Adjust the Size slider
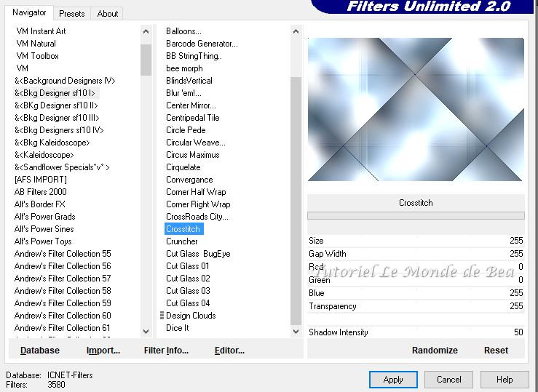The width and height of the screenshot is (538, 392). (x=416, y=241)
